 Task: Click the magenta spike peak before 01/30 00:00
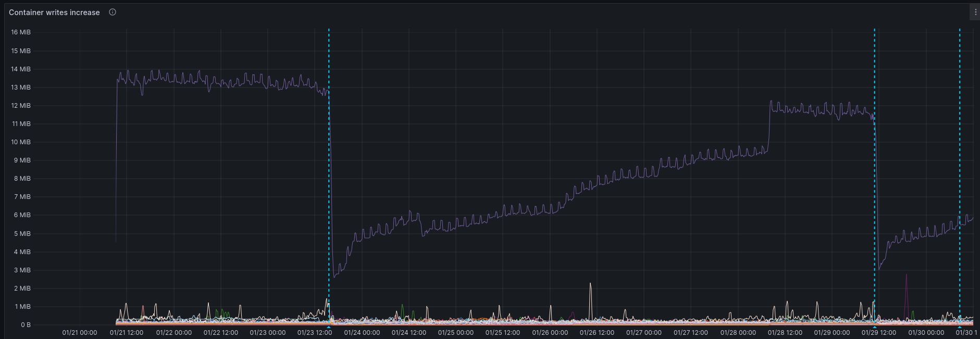907,275
